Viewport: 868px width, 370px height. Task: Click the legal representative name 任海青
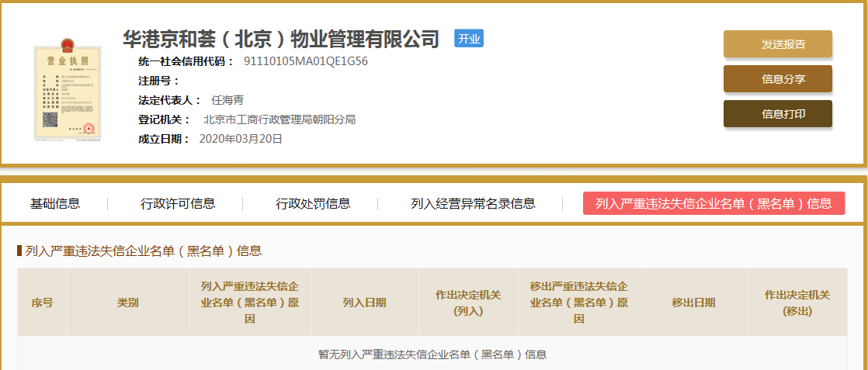[227, 100]
